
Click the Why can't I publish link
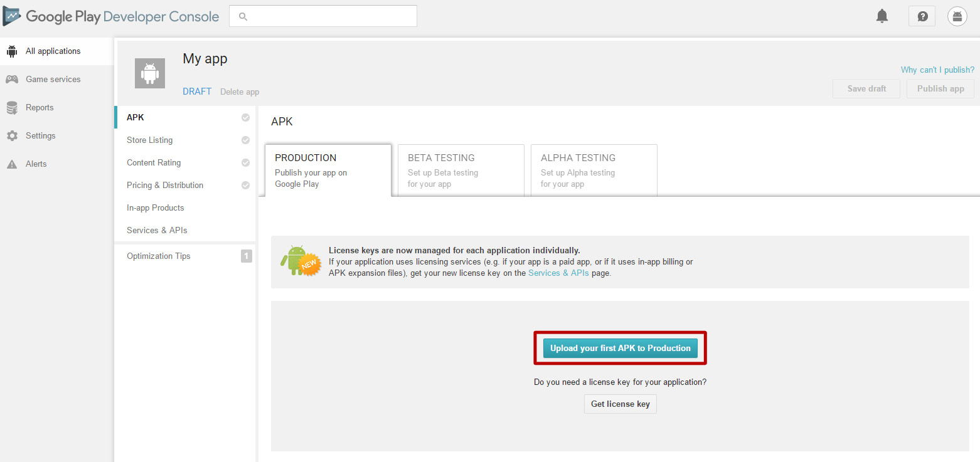[937, 70]
